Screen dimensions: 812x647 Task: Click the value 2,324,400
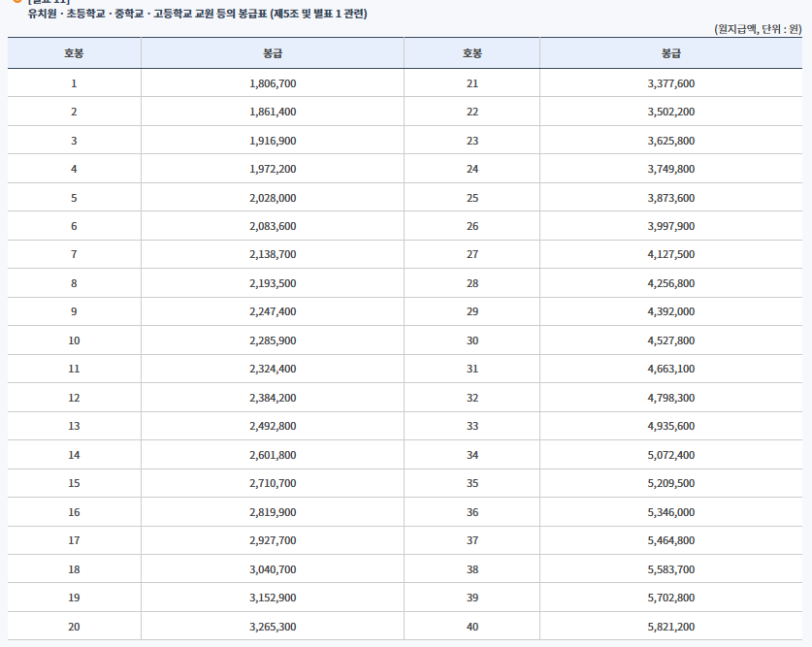(273, 369)
